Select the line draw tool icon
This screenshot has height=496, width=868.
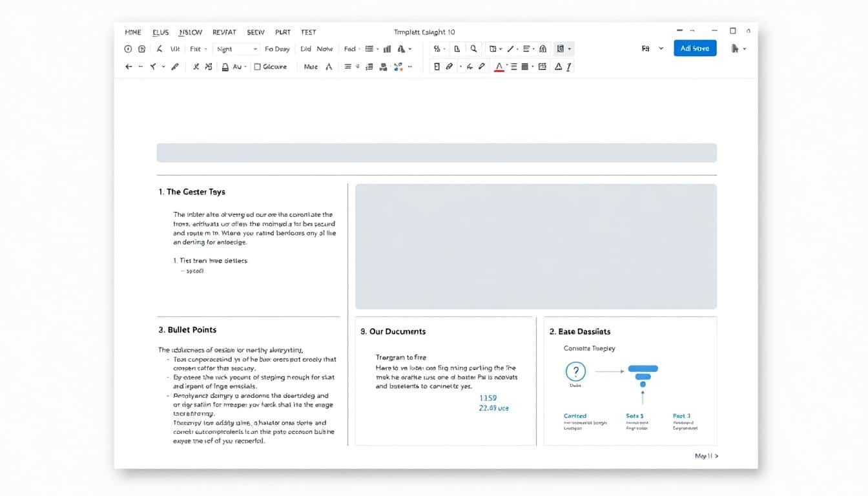coord(511,49)
